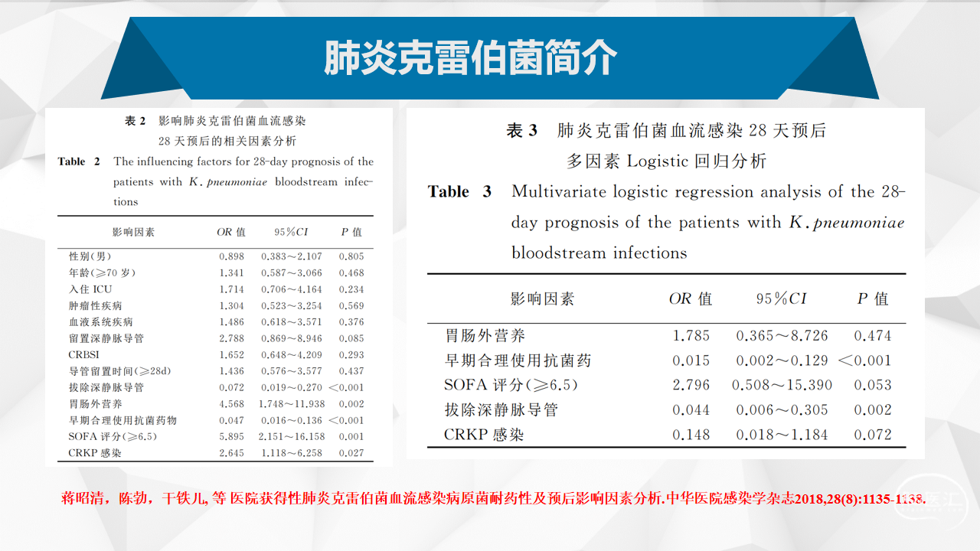Click OR value 1.714
This screenshot has height=551, width=980.
point(231,289)
